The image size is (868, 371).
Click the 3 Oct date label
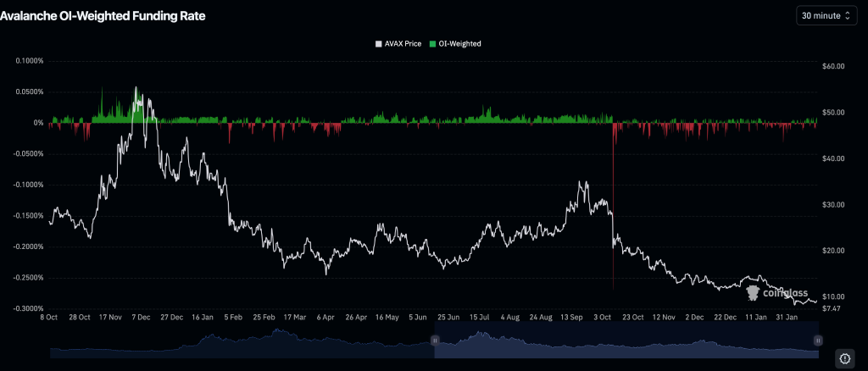pos(603,317)
